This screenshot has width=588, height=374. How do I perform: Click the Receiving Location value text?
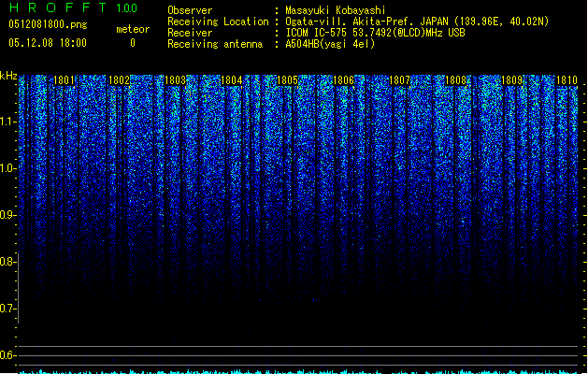pyautogui.click(x=417, y=22)
